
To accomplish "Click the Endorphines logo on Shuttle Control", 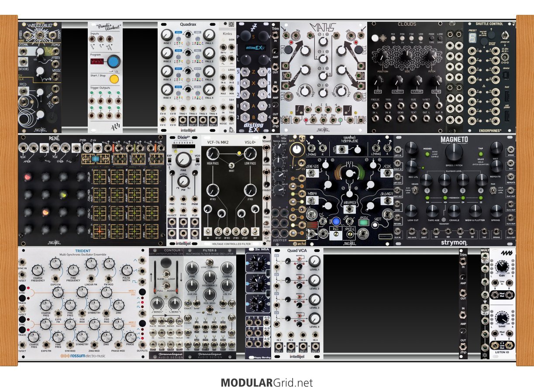I will pos(490,130).
